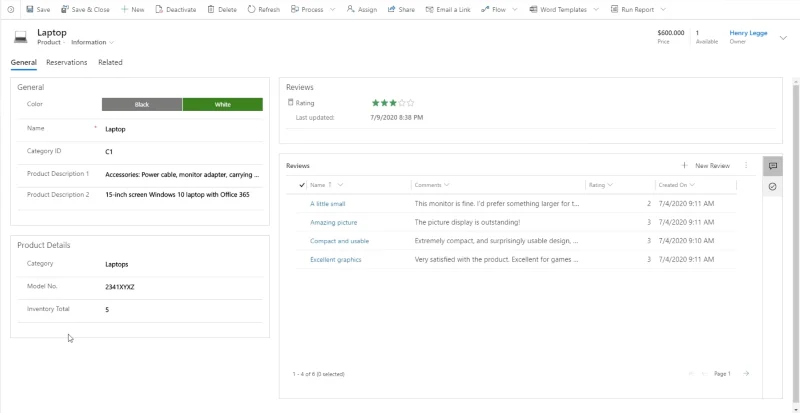
Task: Open the Process command
Action: click(309, 9)
